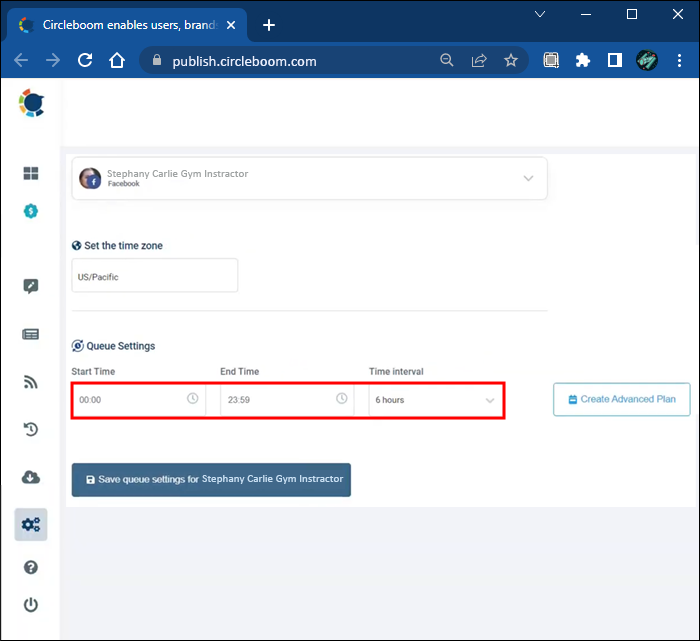This screenshot has width=700, height=641.
Task: Click the Circleboom logo in the sidebar
Action: tap(31, 104)
